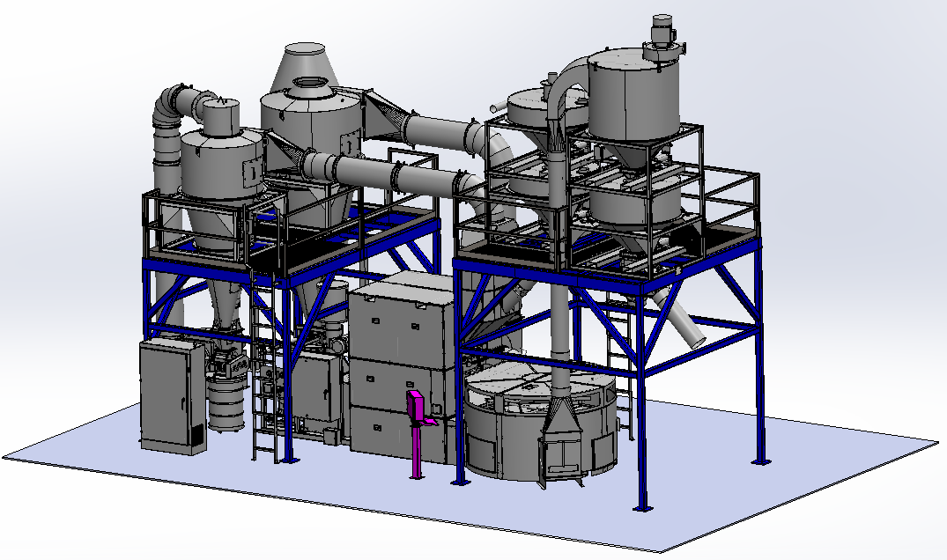Screen dimensions: 947x560
Task: Click the tall conical stack atop center vessel
Action: (304, 66)
